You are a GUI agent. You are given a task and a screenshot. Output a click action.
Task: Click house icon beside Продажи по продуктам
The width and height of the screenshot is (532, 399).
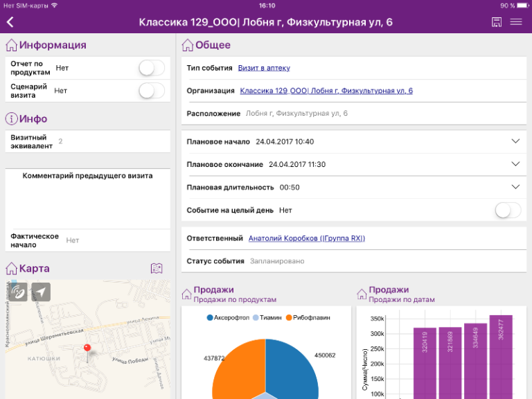[x=186, y=294]
